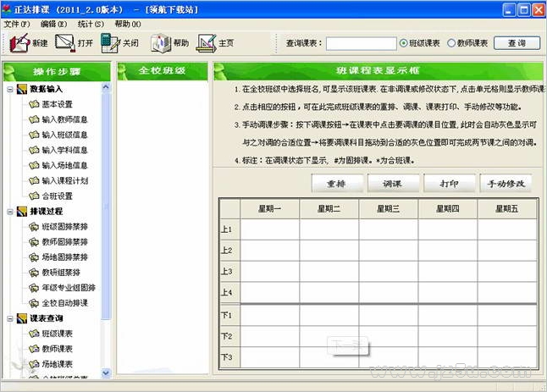Click the 班级固排禁排 item icon
547x392 pixels.
(x=34, y=227)
